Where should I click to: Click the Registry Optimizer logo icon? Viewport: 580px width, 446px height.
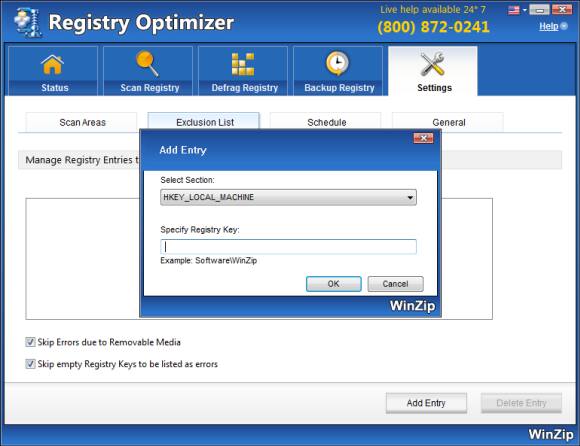click(27, 23)
